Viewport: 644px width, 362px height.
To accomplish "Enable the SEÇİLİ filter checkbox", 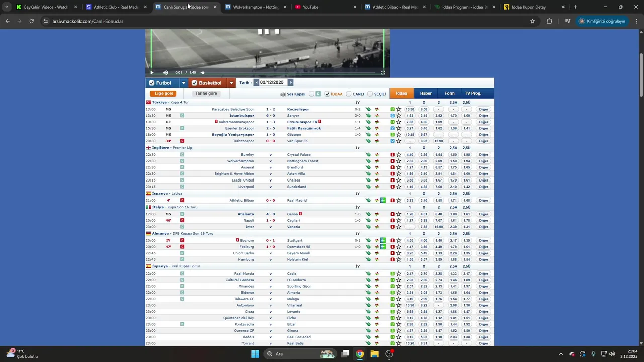I will coord(370,94).
